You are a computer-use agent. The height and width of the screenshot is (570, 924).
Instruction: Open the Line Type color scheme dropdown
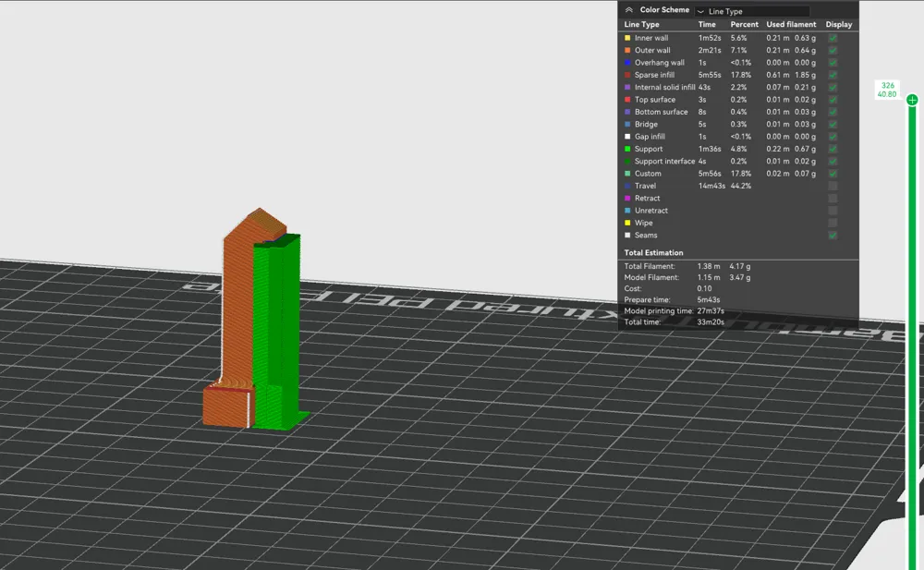pyautogui.click(x=752, y=11)
